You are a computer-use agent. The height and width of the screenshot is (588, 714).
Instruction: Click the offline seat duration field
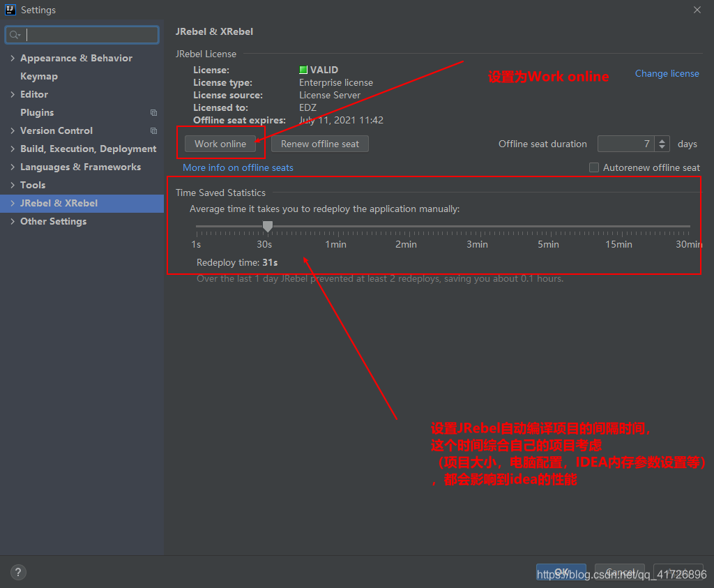click(x=626, y=144)
